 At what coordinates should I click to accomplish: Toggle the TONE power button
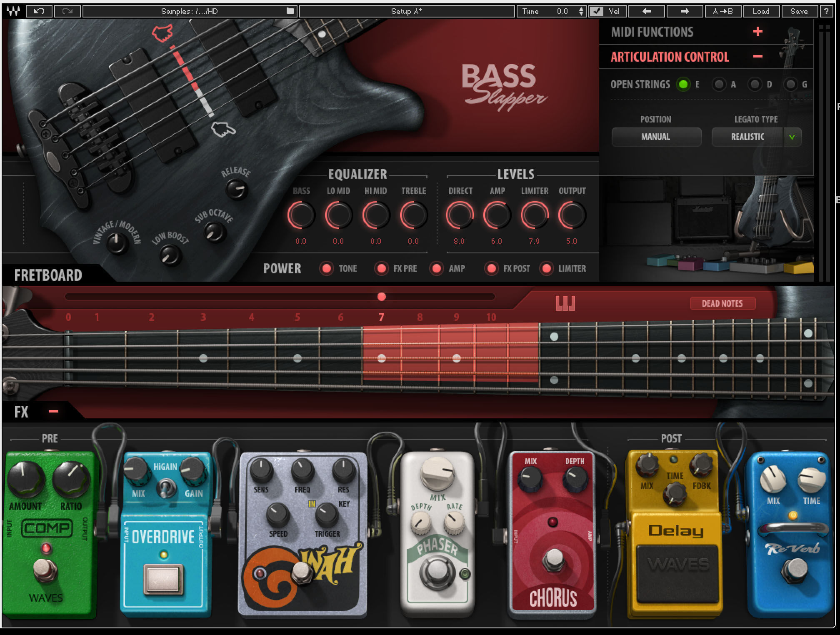(x=327, y=269)
